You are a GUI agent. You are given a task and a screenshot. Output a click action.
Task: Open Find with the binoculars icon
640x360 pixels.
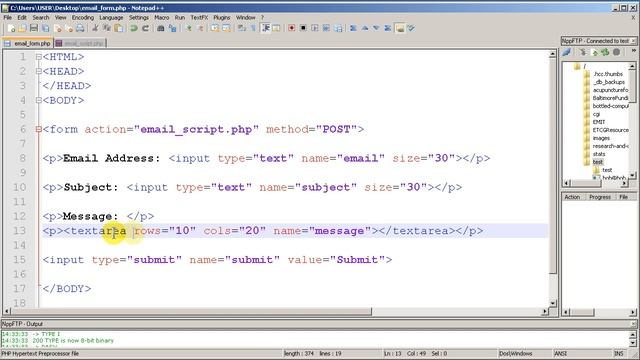coord(161,28)
